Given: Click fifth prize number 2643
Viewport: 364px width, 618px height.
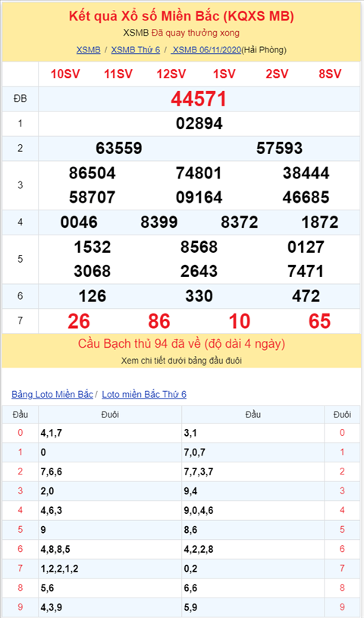Looking at the screenshot, I should 199,271.
